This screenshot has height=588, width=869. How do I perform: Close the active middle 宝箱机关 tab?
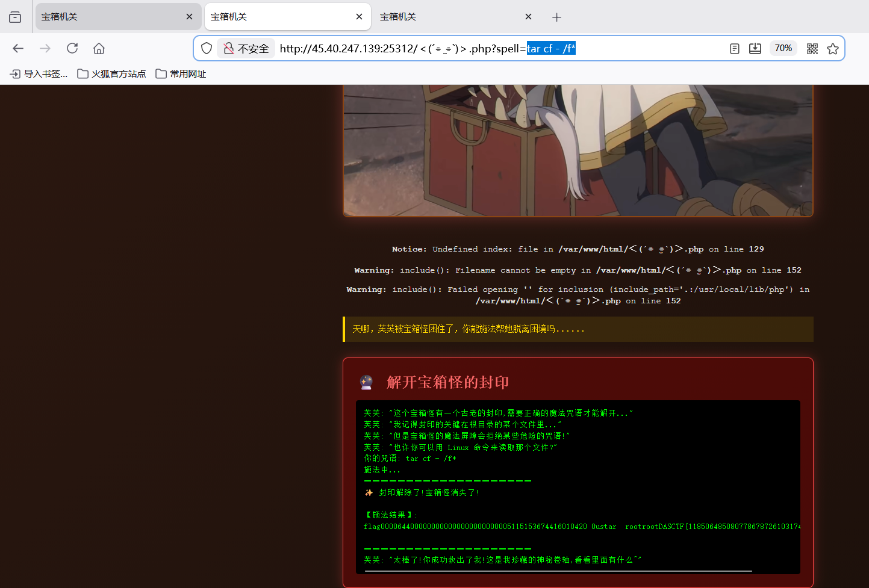coord(360,17)
